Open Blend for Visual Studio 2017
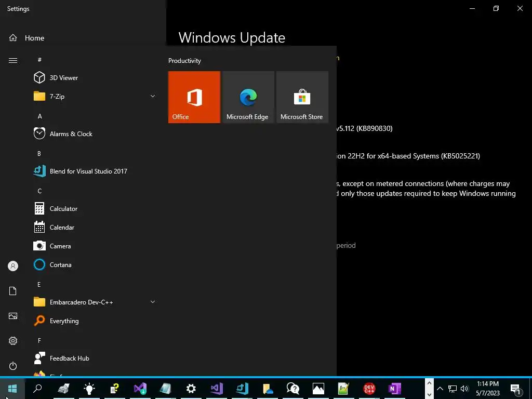The width and height of the screenshot is (532, 399). pos(95,171)
